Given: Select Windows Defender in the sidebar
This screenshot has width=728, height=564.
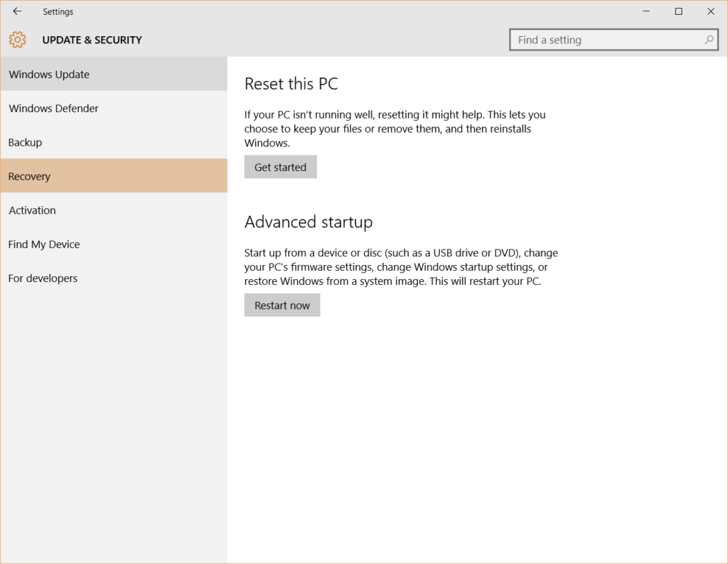Looking at the screenshot, I should [53, 108].
